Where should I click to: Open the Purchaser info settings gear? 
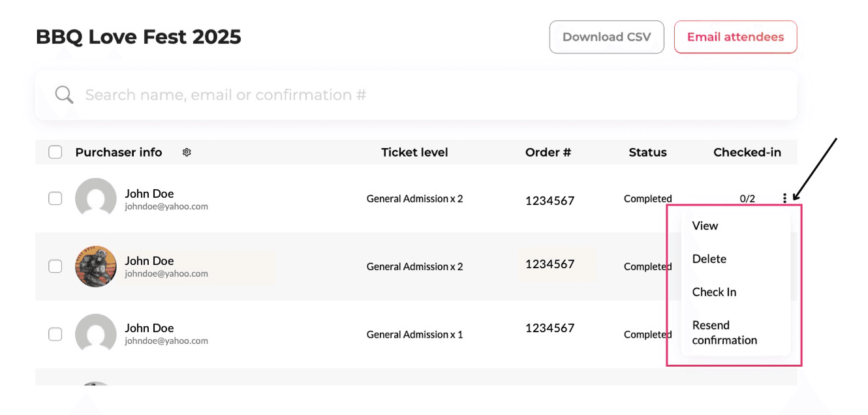pos(187,153)
